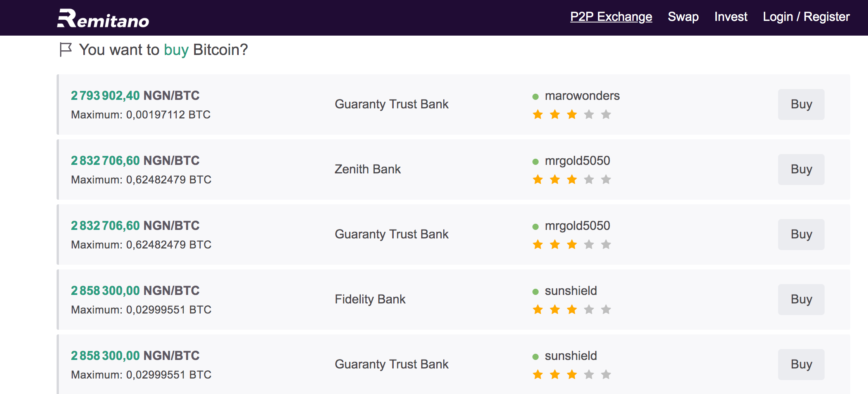Click green online dot next to marowonders
The image size is (868, 394).
(536, 97)
